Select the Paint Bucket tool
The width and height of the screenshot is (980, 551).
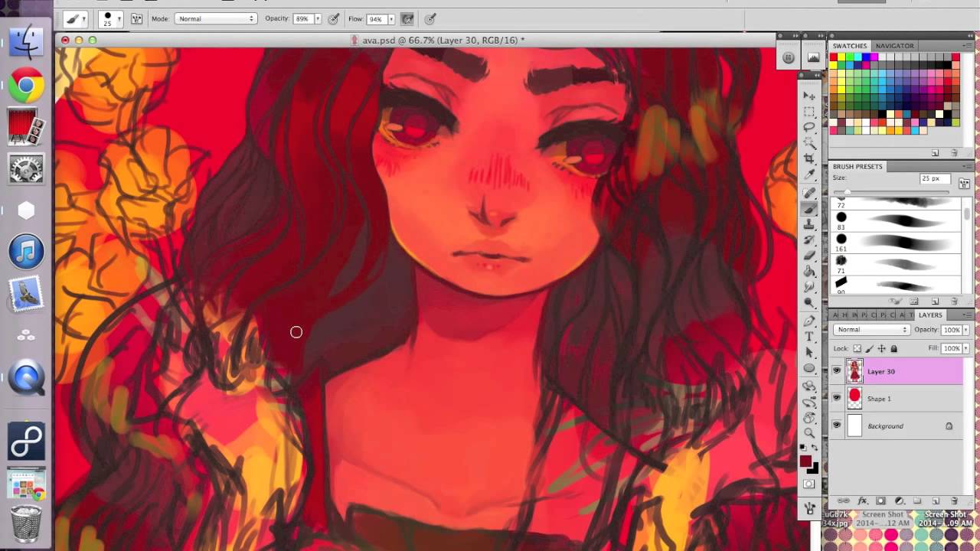click(809, 270)
